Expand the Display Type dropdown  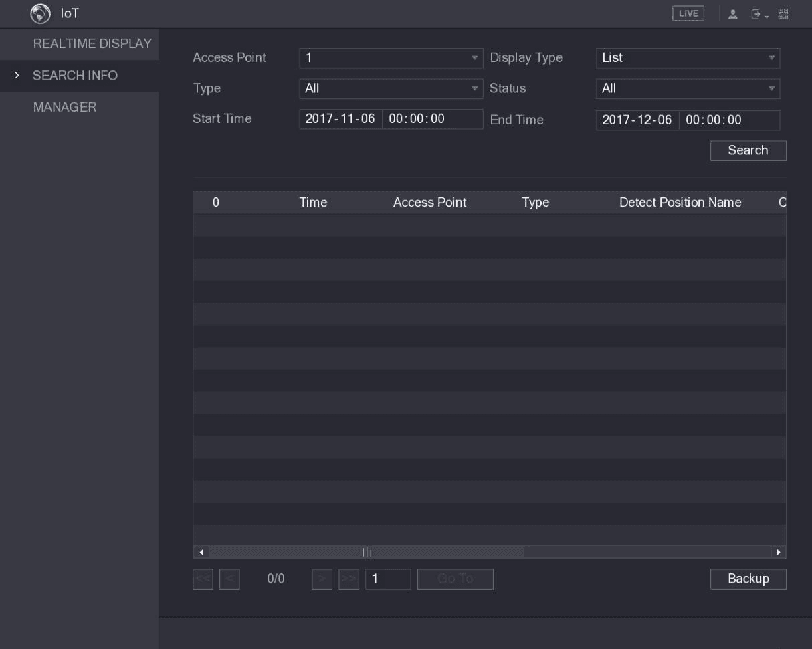[x=688, y=58]
